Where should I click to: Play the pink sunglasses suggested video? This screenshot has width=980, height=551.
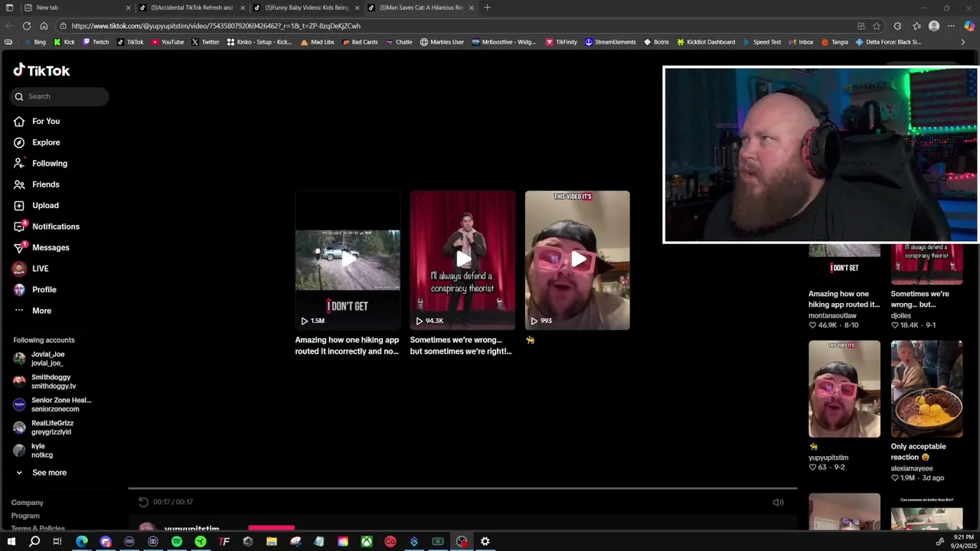tap(577, 260)
